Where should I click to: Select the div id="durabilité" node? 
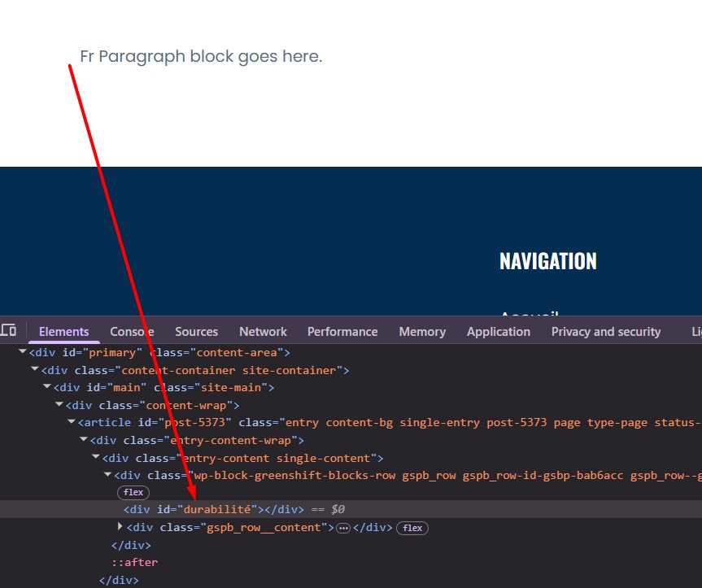click(x=214, y=509)
